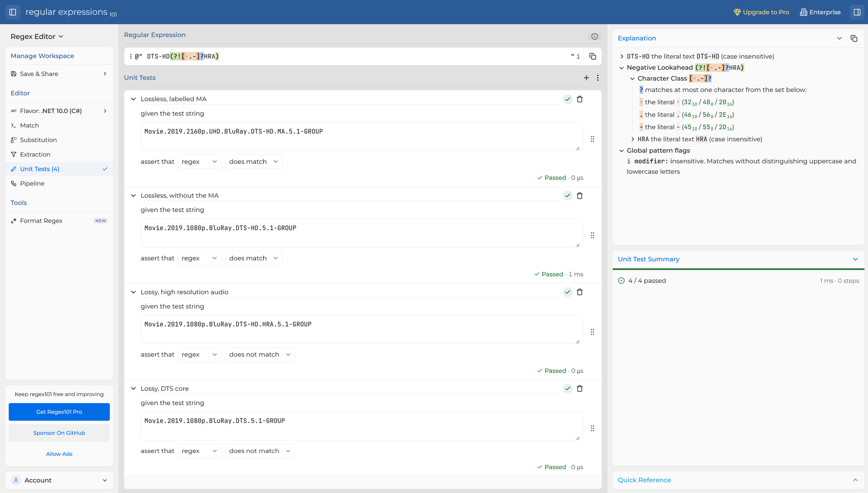Click Upgrade to Pro
The width and height of the screenshot is (868, 493).
(x=761, y=12)
